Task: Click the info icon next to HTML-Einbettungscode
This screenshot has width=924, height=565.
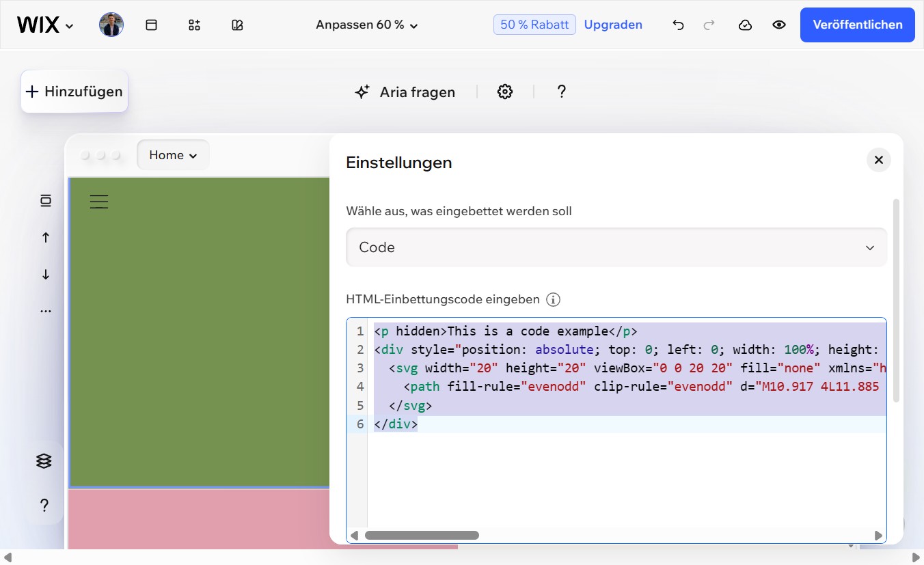Action: (x=554, y=299)
